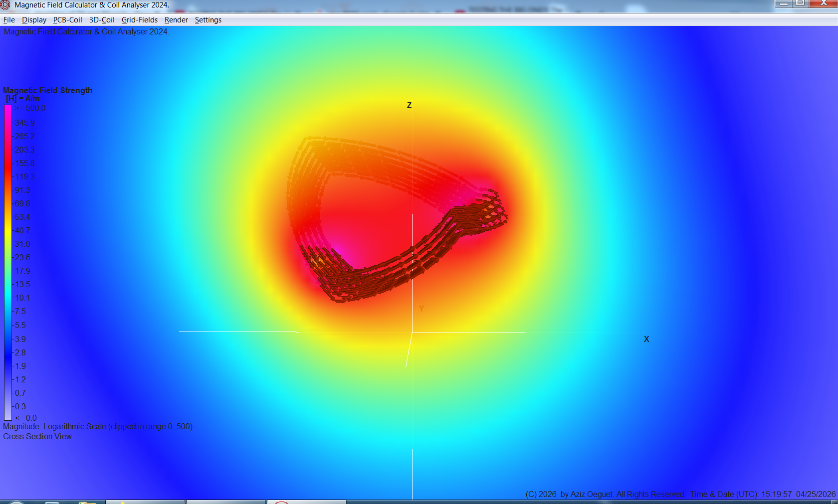The height and width of the screenshot is (504, 838).
Task: Click the '345.9' legend value
Action: [x=25, y=123]
